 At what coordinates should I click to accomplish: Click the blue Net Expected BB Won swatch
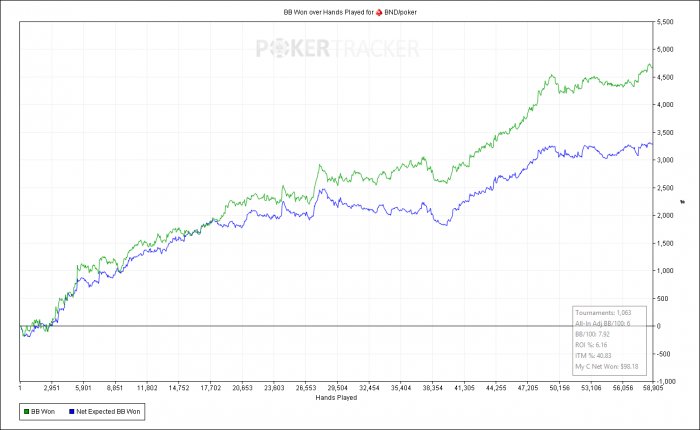point(71,412)
